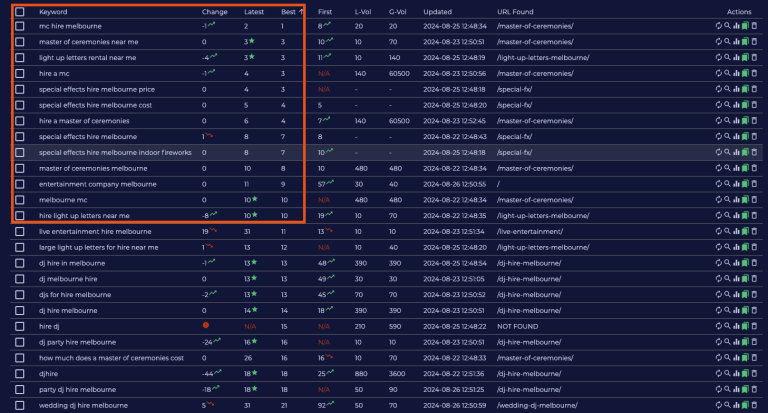
Task: Click keyword 'special effects hire melbourne indoor fireworks'
Action: pyautogui.click(x=115, y=152)
